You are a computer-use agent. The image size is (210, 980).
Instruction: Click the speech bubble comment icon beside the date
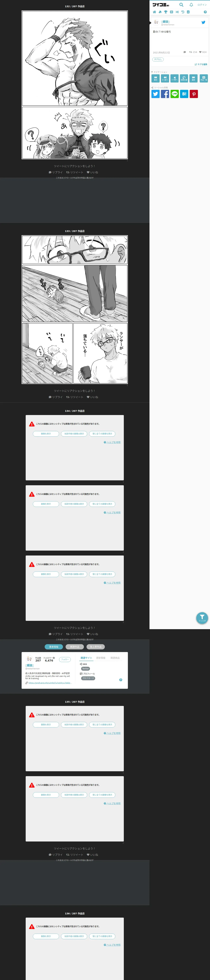[185, 52]
